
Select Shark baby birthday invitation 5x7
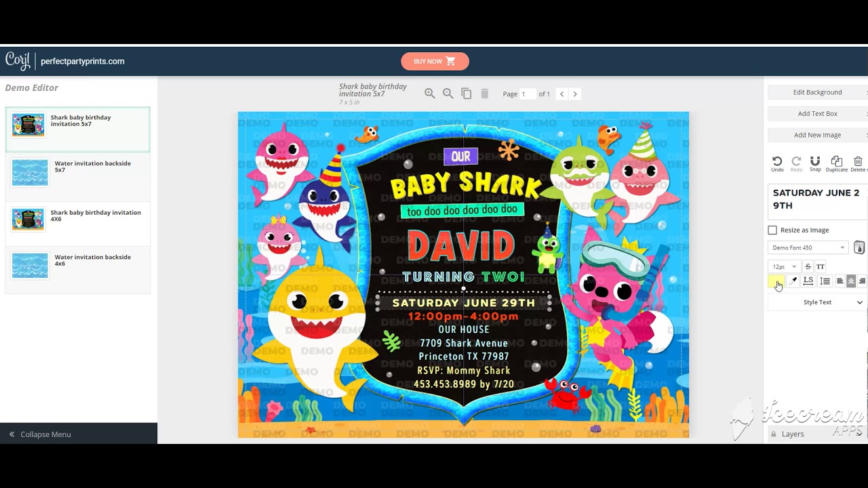(x=77, y=129)
